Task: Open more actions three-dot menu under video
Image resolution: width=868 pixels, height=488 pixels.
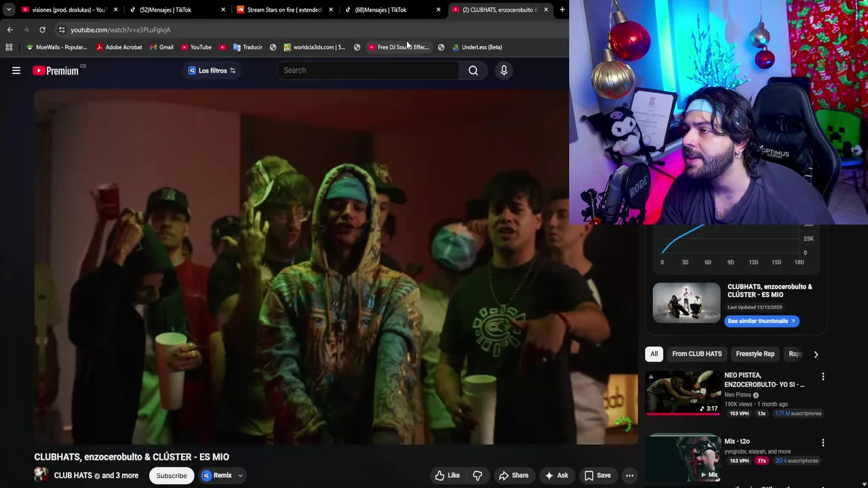Action: (629, 475)
